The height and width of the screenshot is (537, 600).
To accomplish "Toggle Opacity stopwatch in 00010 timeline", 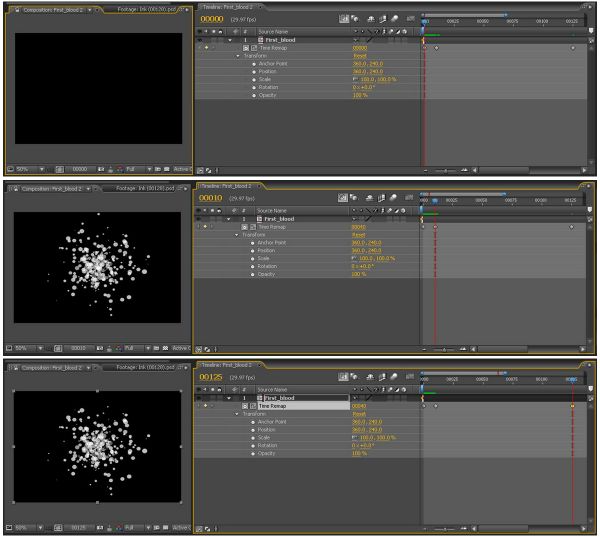I will (x=253, y=274).
